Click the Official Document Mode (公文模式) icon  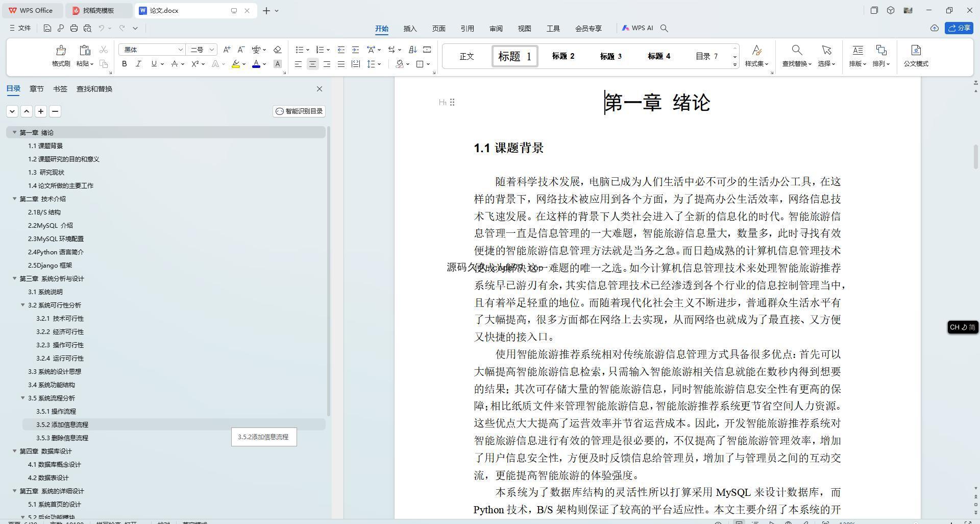point(916,50)
